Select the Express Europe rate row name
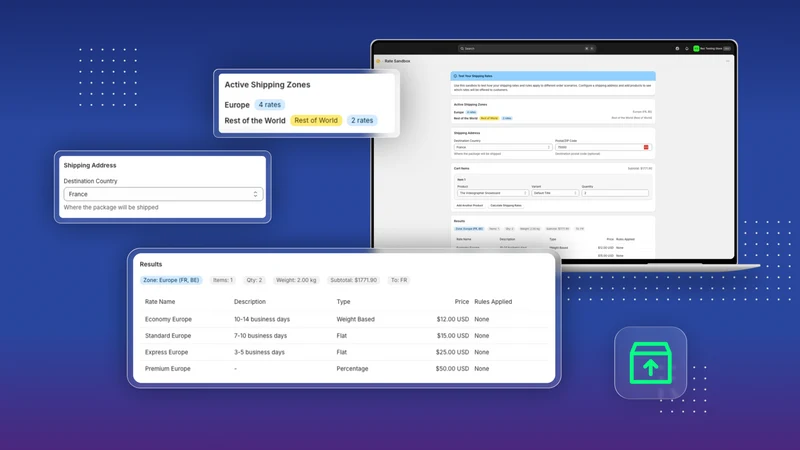 tap(166, 352)
